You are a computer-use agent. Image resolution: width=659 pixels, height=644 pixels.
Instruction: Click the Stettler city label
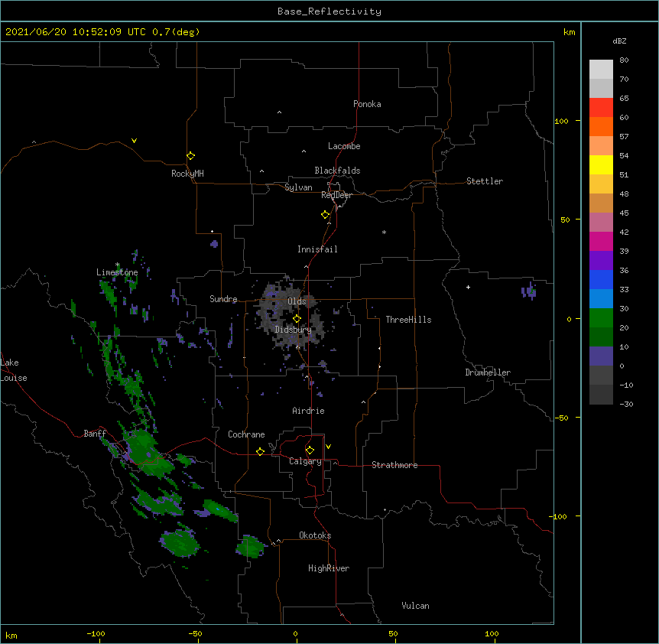click(485, 181)
